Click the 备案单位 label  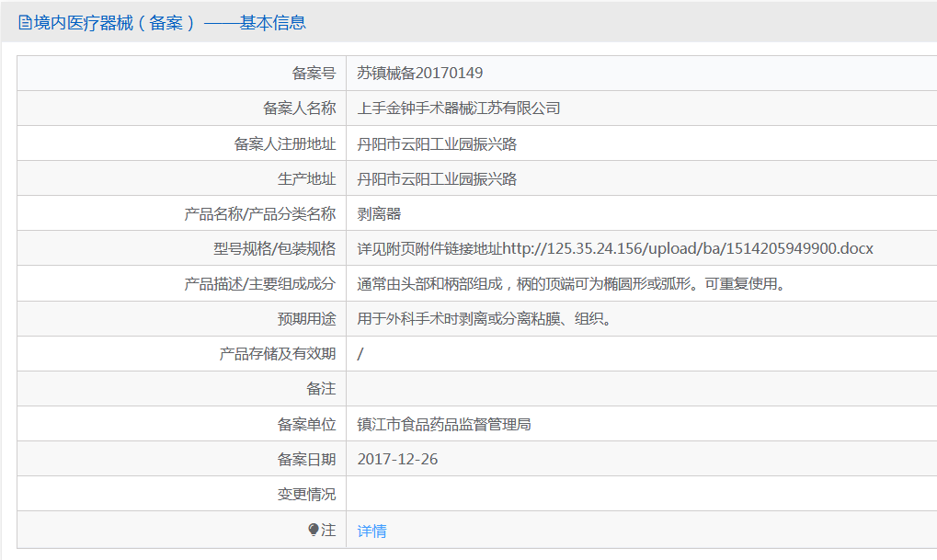(306, 424)
